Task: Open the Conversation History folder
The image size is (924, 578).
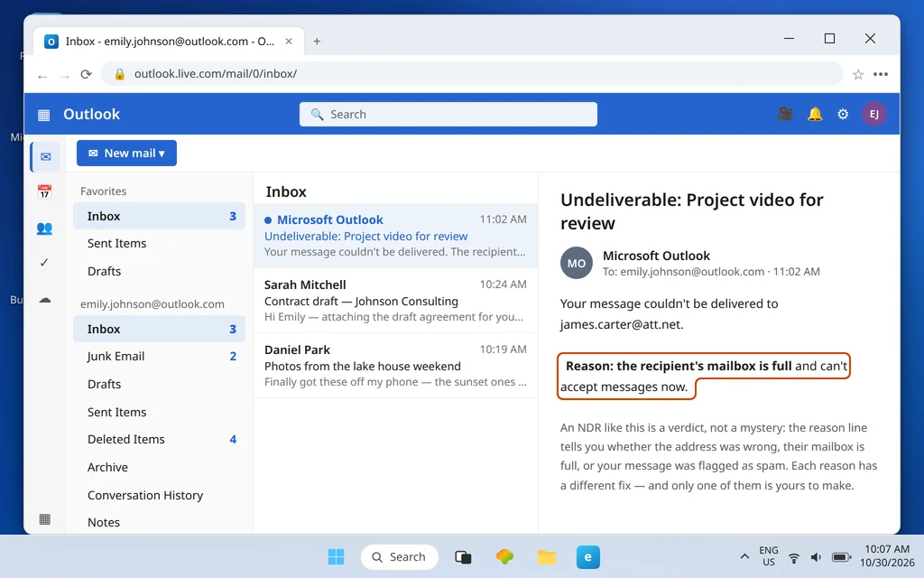Action: tap(159, 496)
